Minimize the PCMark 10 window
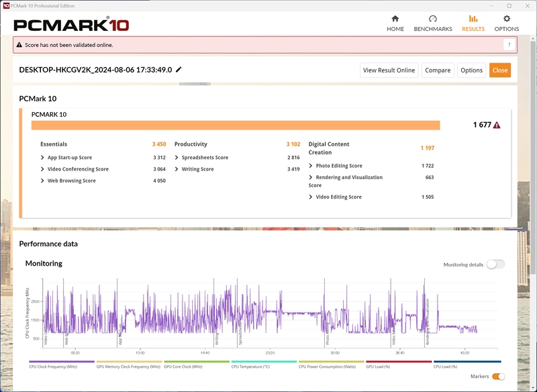Image resolution: width=537 pixels, height=392 pixels. click(491, 6)
